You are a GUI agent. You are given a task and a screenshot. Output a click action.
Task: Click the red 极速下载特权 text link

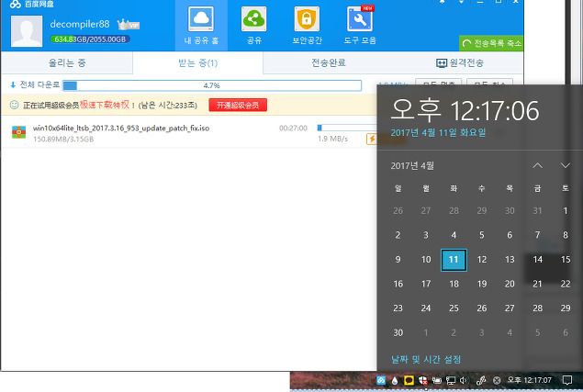(x=105, y=105)
